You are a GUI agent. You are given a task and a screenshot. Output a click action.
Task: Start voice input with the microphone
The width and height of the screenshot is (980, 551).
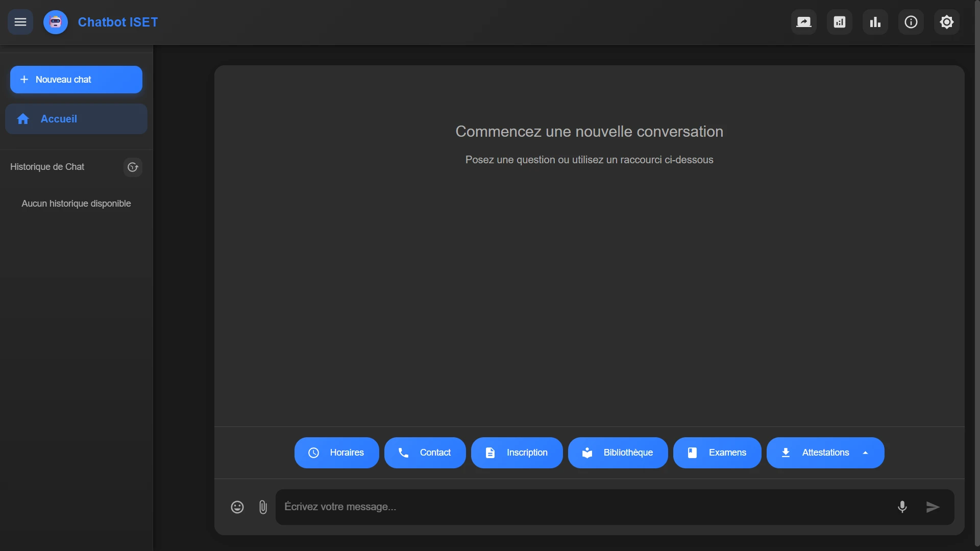coord(902,507)
